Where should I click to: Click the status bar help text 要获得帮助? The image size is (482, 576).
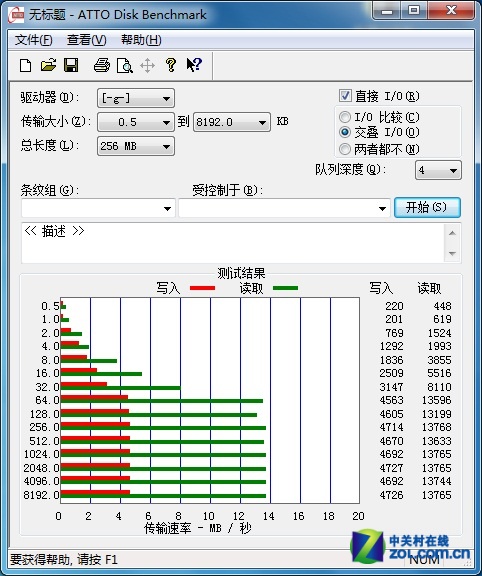(63, 560)
